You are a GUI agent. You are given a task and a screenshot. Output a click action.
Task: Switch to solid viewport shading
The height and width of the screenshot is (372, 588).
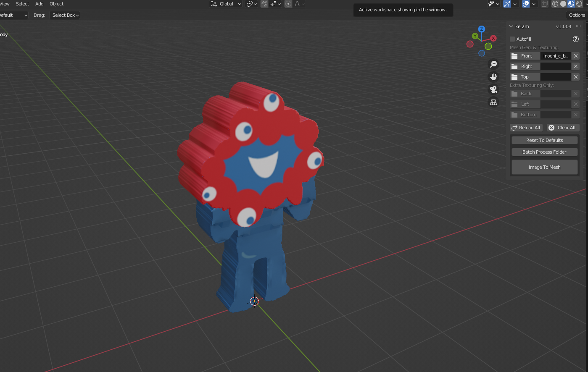click(x=563, y=4)
